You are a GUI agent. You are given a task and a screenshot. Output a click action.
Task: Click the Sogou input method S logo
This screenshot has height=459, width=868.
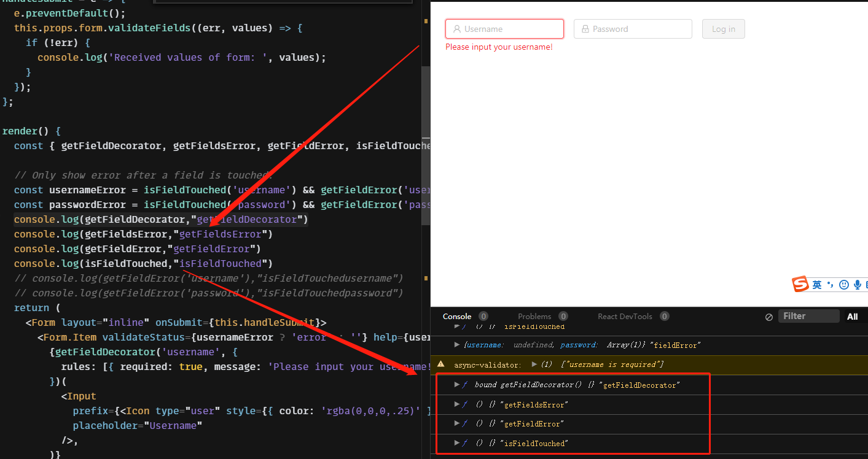(800, 284)
